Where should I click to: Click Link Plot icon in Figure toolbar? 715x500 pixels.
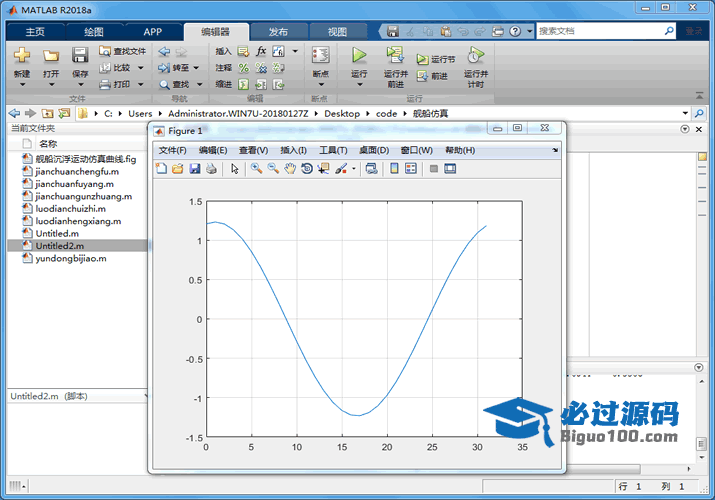(x=372, y=169)
